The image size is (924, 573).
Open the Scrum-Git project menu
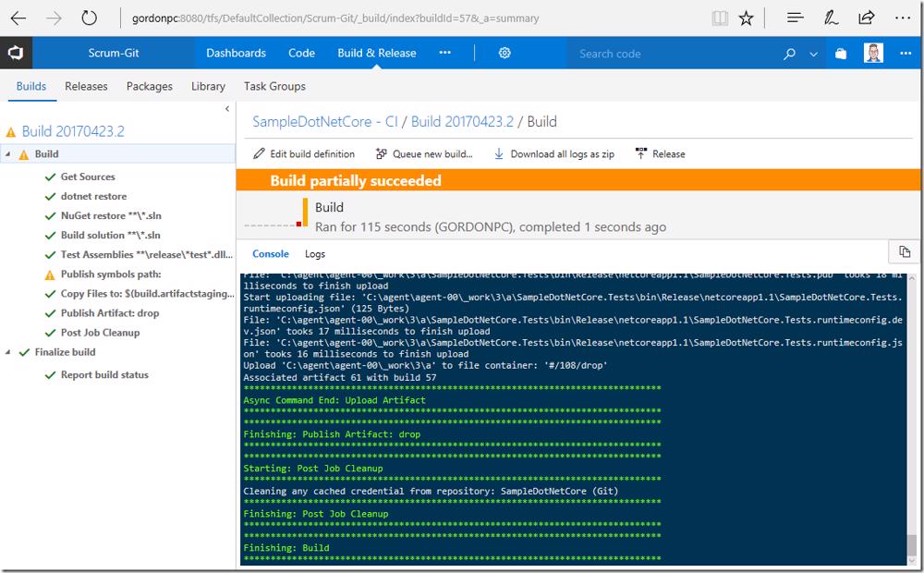click(x=114, y=53)
